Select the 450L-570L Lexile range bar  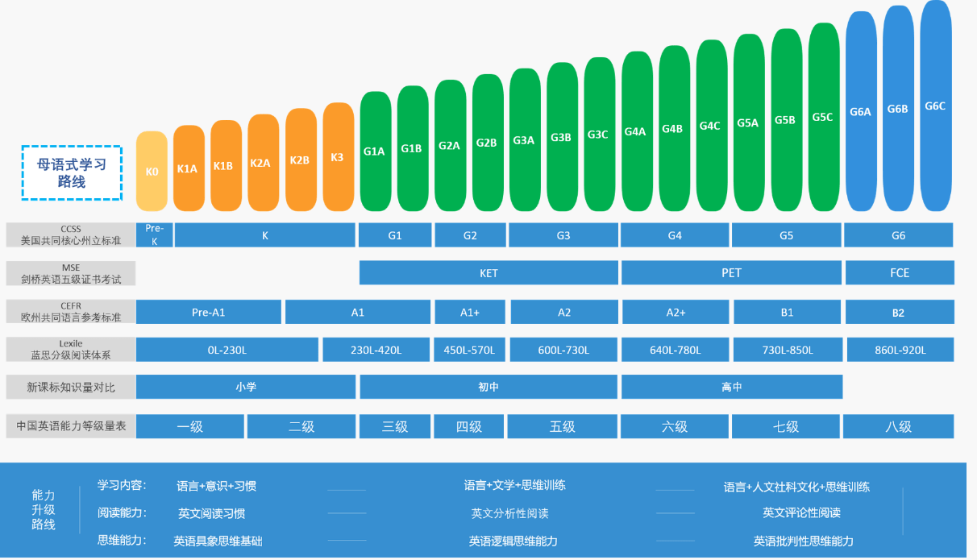[469, 351]
